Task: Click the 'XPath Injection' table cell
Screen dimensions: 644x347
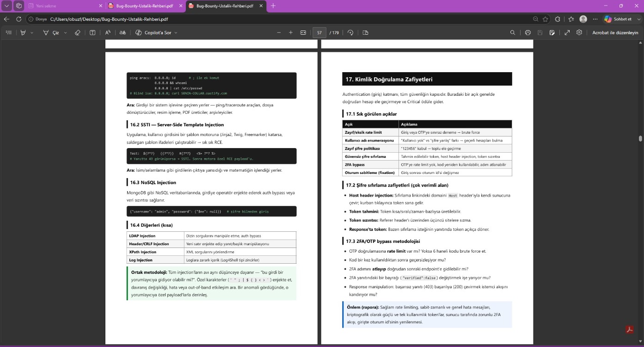Action: (x=155, y=252)
